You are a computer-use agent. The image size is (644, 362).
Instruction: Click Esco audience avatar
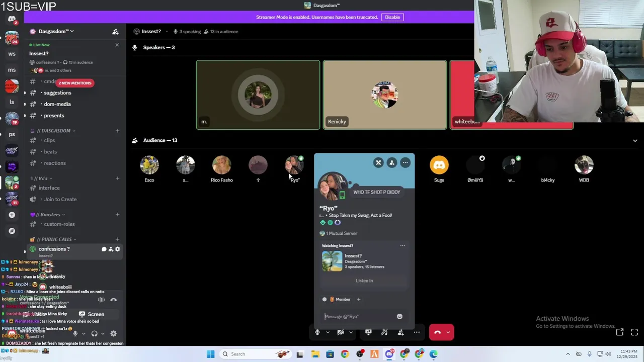coord(149,165)
